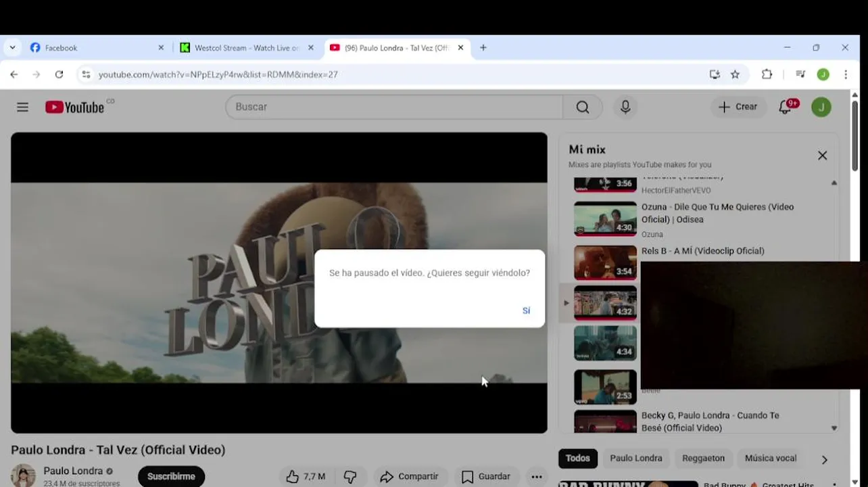Viewport: 868px width, 487px height.
Task: Close the Mi mix playlist panel
Action: click(x=822, y=156)
